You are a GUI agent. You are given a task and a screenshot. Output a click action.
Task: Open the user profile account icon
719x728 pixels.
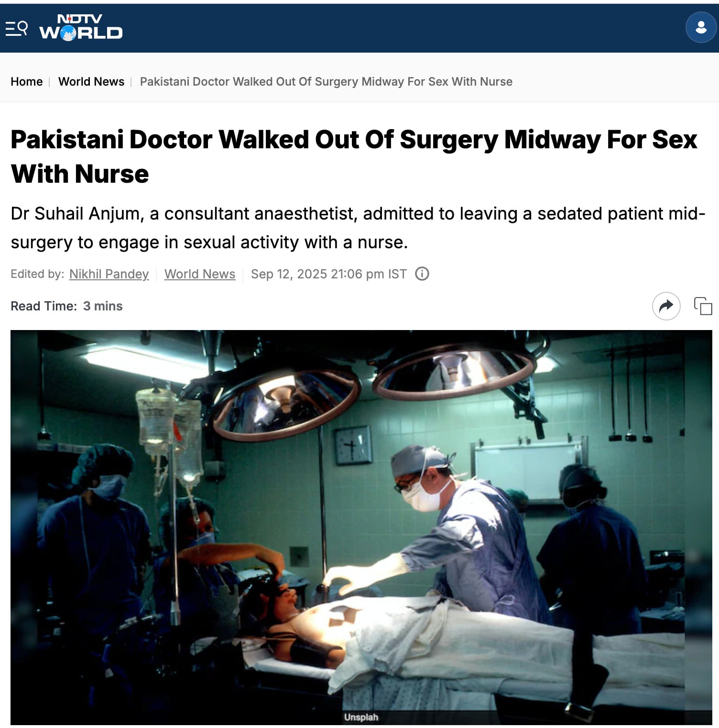pos(701,27)
